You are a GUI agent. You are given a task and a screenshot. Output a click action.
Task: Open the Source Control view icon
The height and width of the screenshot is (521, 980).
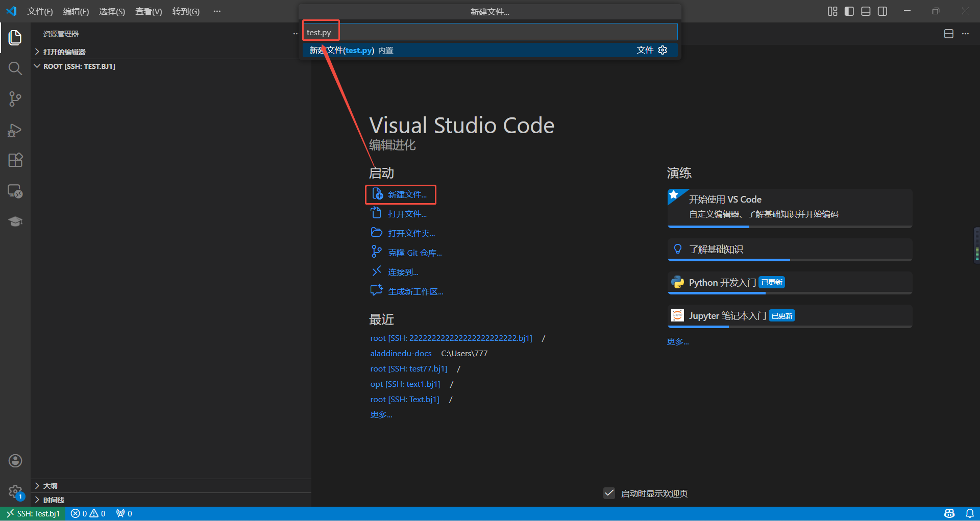(x=15, y=99)
